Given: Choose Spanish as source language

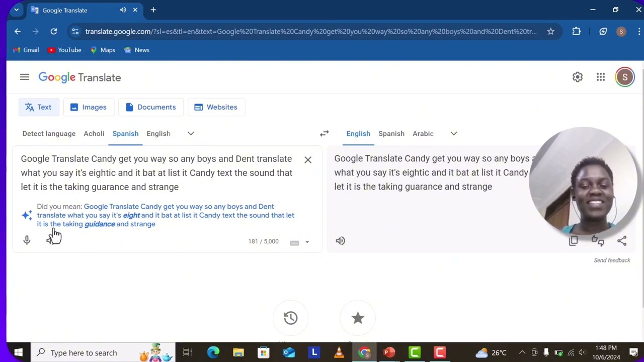Looking at the screenshot, I should [125, 133].
